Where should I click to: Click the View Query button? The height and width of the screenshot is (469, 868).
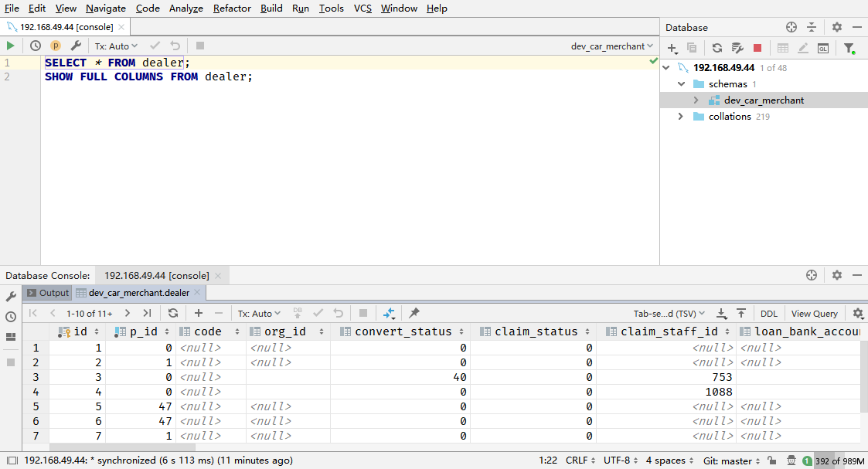pyautogui.click(x=814, y=314)
